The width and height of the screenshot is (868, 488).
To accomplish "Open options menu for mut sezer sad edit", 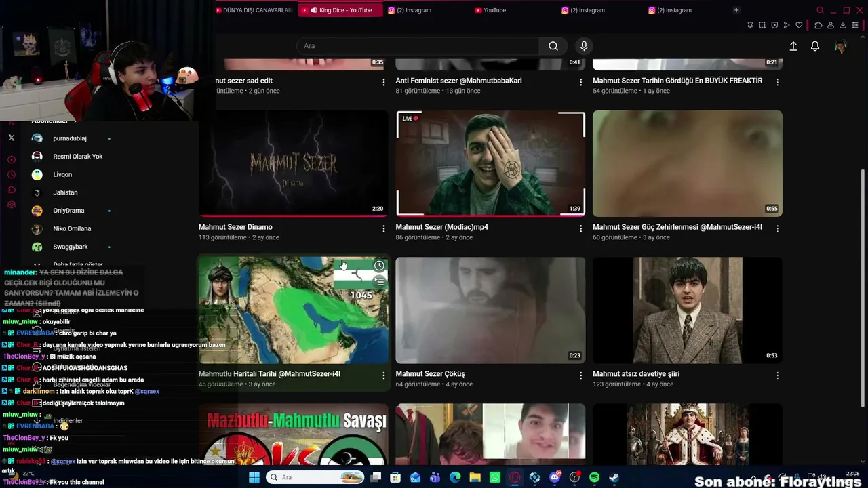I will (383, 82).
